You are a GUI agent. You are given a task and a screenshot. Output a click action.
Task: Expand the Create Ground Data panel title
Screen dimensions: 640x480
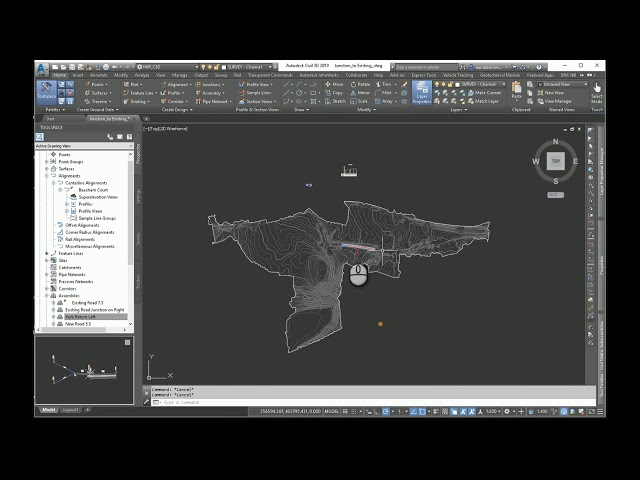coord(98,109)
